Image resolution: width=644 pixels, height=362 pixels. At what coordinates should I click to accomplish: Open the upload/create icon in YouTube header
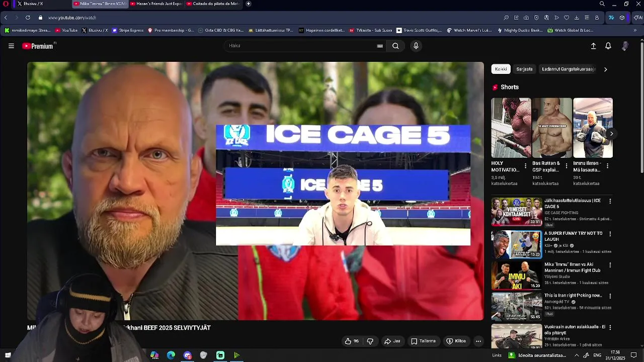click(593, 46)
